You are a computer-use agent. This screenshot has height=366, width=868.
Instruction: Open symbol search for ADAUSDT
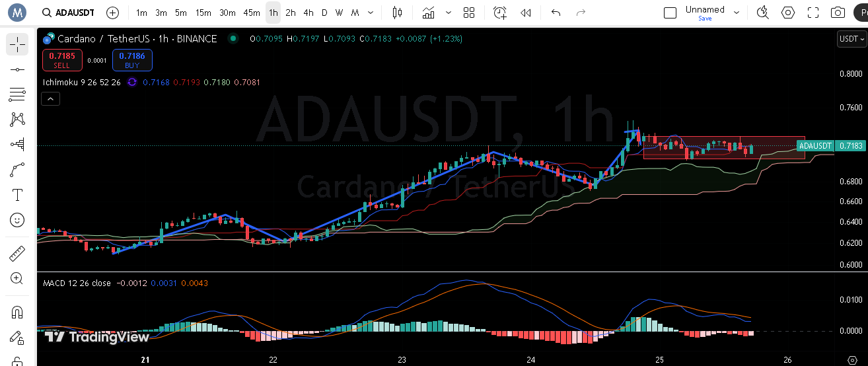pyautogui.click(x=68, y=13)
